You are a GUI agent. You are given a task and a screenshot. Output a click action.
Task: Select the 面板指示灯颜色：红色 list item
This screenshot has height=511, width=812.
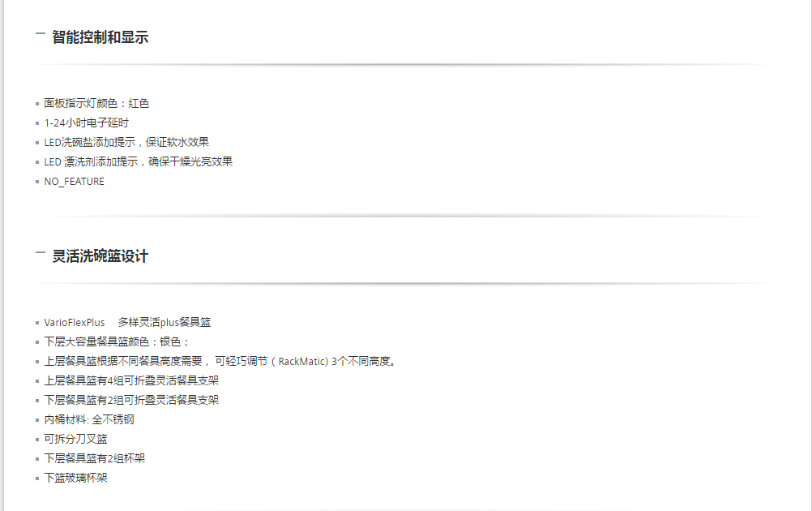click(96, 104)
